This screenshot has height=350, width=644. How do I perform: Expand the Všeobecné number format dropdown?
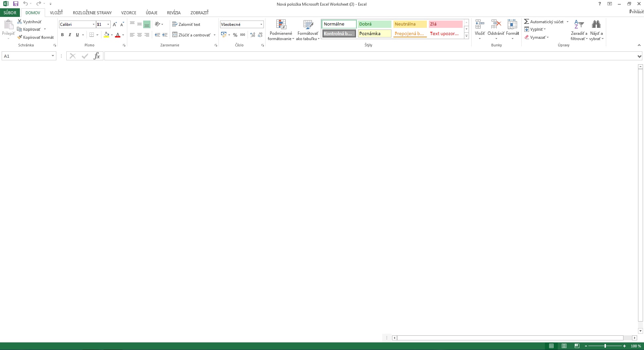coord(261,25)
